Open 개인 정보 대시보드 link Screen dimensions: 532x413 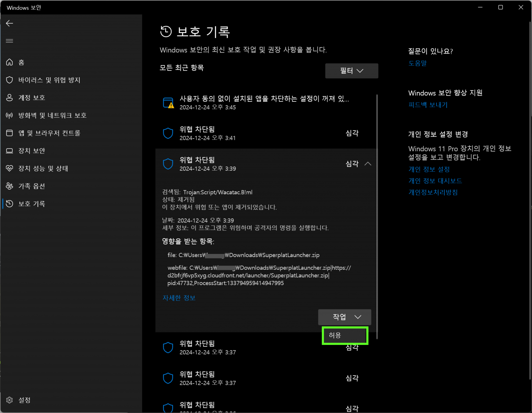click(x=435, y=181)
